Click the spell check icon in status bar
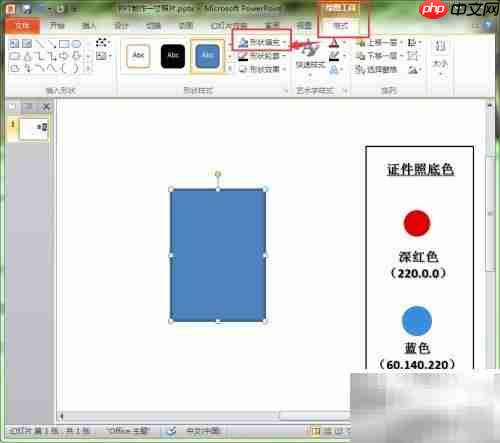Image resolution: width=500 pixels, height=443 pixels. 171,431
